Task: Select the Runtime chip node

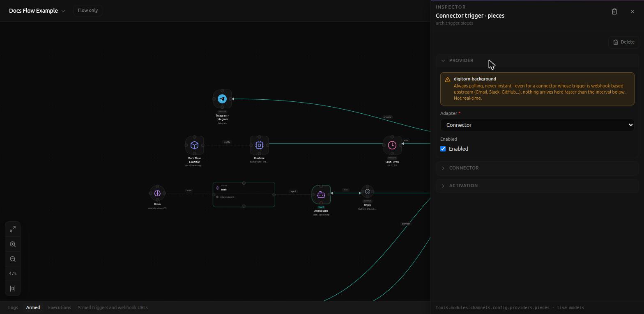Action: pyautogui.click(x=259, y=145)
